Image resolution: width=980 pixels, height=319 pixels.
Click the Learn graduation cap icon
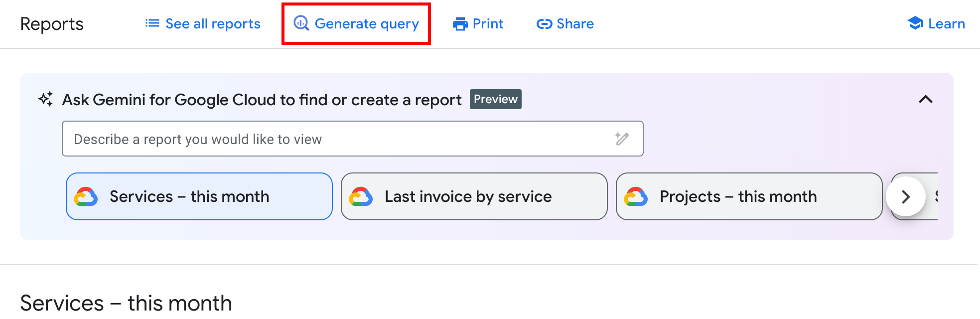point(915,23)
